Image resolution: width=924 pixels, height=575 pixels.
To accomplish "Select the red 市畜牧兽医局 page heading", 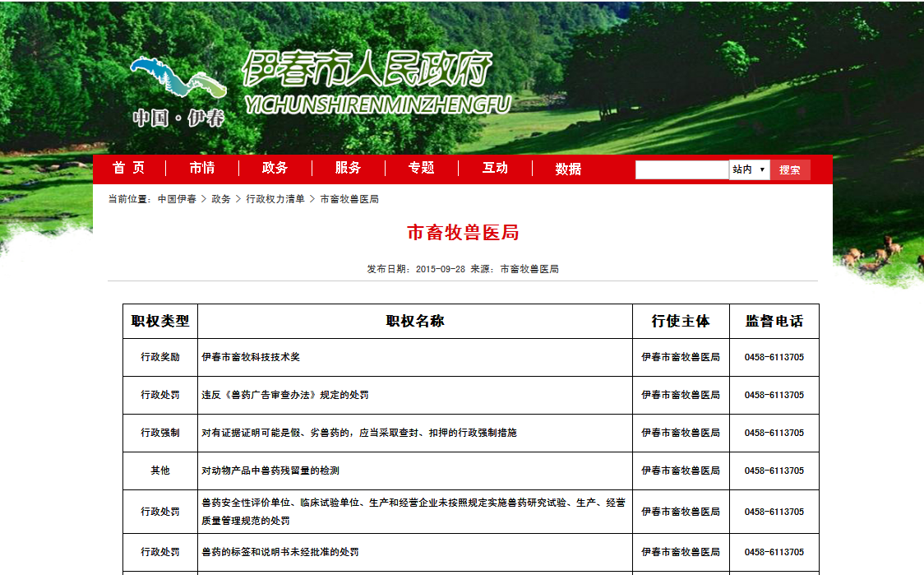I will [463, 232].
